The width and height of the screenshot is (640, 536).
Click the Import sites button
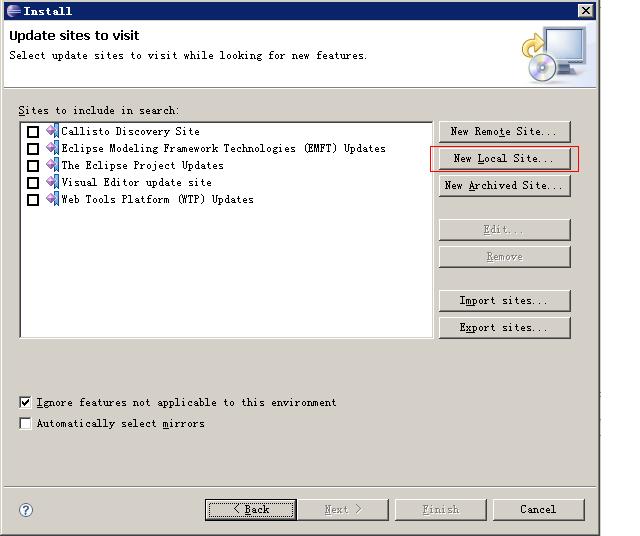[x=504, y=301]
